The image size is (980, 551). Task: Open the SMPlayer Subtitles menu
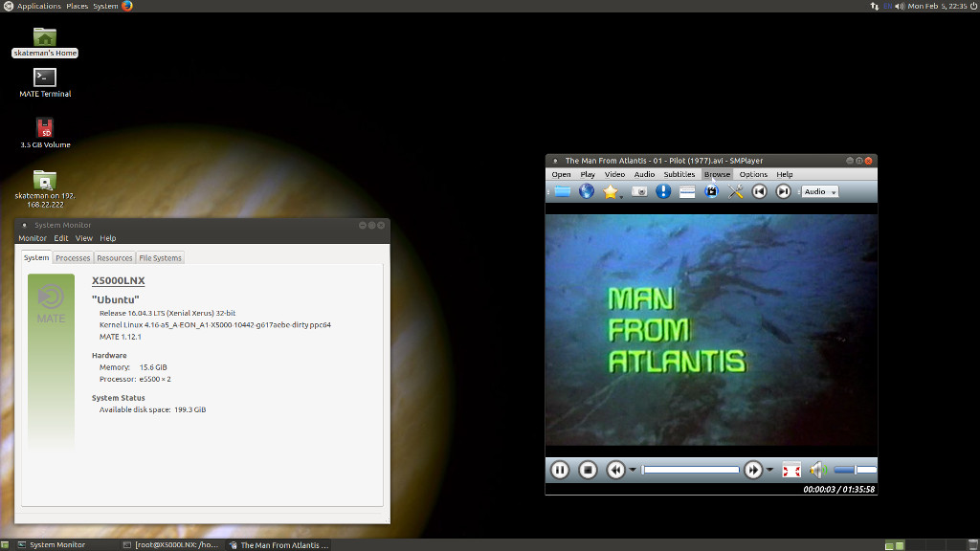pos(679,174)
